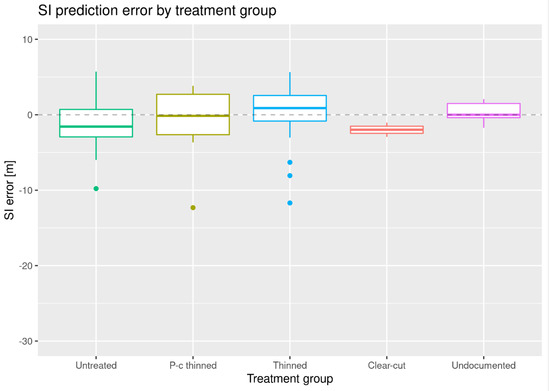This screenshot has height=391, width=550.
Task: Click the green Untreated outlier point
Action: [x=96, y=189]
